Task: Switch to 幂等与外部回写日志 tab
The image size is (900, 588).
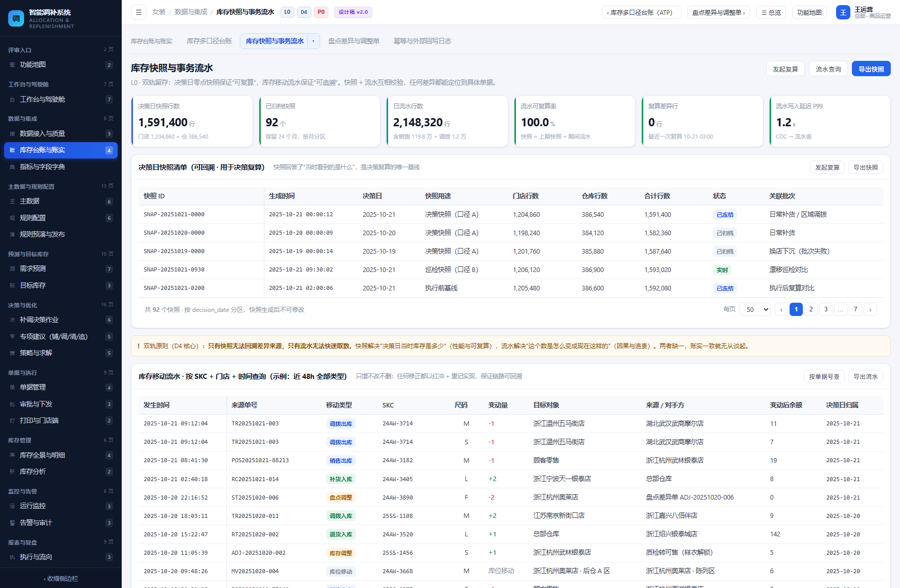Action: click(422, 41)
